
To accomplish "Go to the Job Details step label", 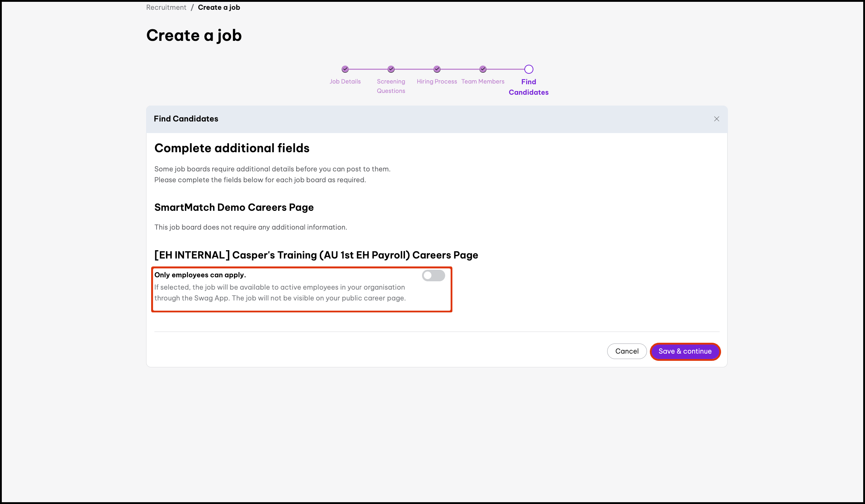I will tap(345, 82).
